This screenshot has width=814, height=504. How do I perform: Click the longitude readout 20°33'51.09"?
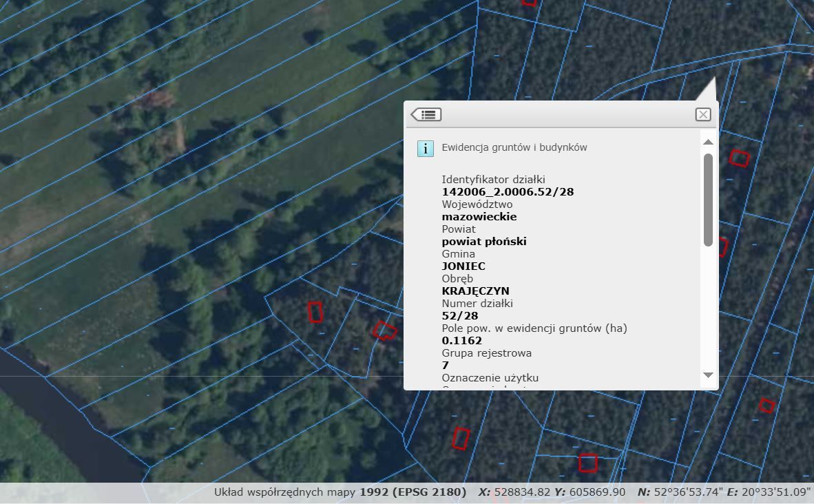[775, 492]
